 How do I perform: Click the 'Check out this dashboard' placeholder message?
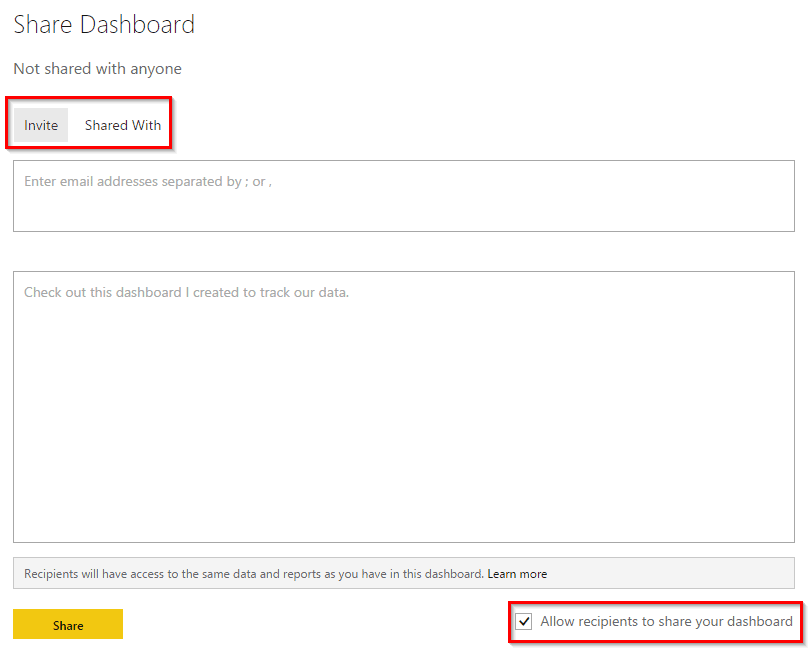(186, 293)
